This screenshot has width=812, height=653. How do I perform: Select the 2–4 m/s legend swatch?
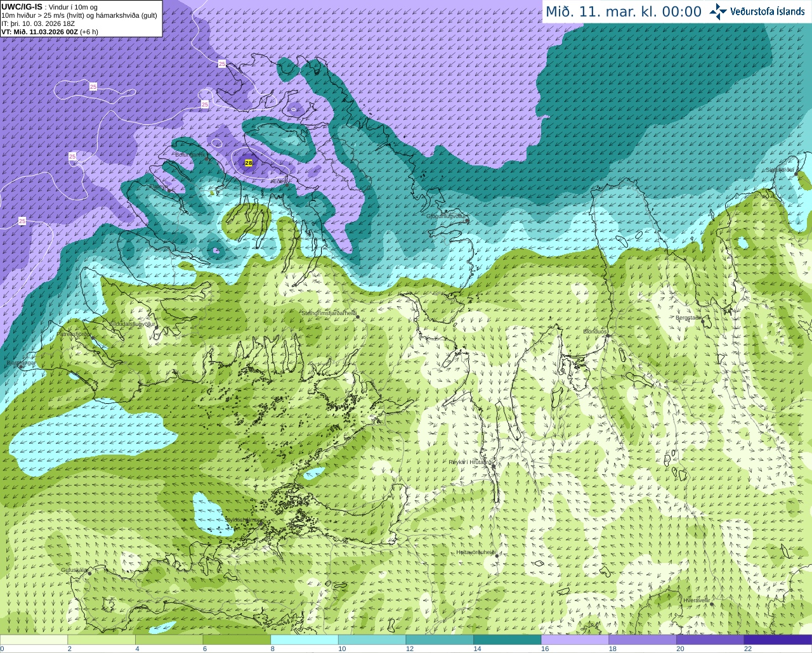101,640
